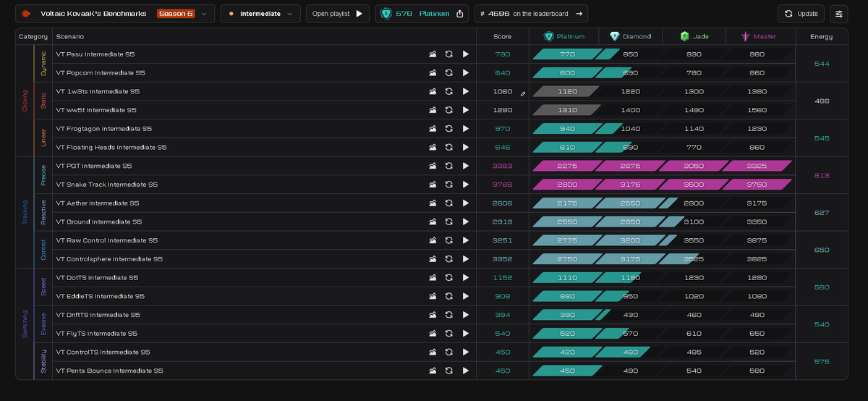868x401 pixels.
Task: Click the Diamond 2550 progress bar for VT Aether
Action: [x=631, y=203]
